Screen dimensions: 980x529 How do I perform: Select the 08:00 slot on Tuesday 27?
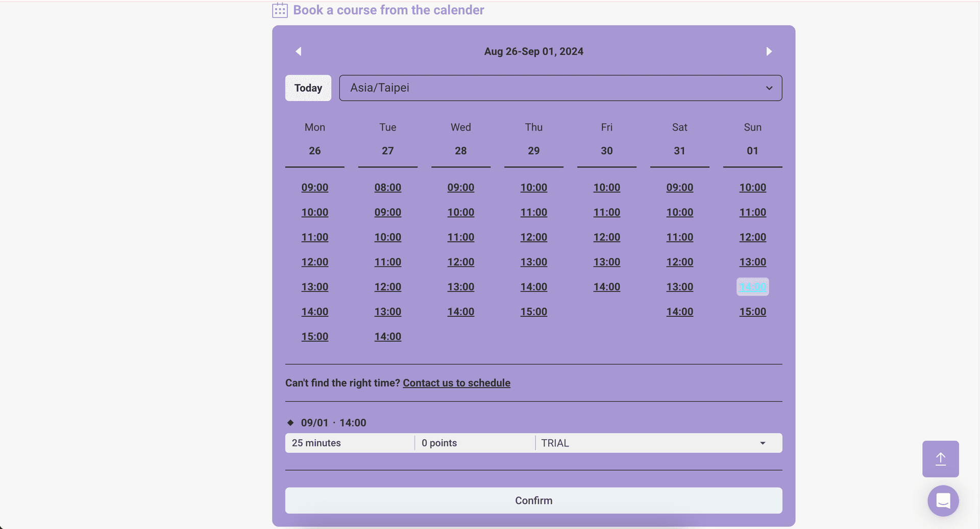[387, 187]
